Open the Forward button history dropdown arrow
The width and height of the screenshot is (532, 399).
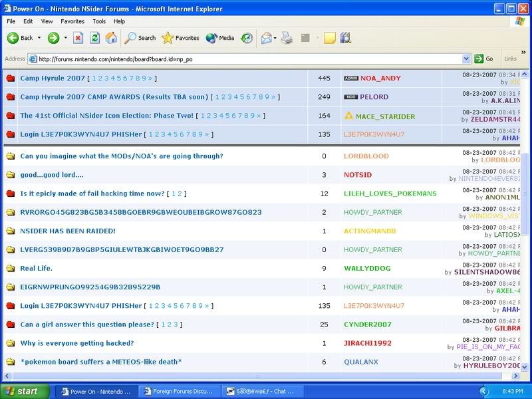tap(65, 38)
